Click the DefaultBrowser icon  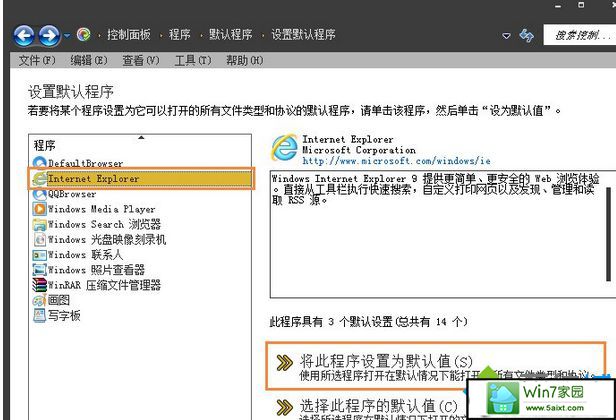[x=39, y=163]
